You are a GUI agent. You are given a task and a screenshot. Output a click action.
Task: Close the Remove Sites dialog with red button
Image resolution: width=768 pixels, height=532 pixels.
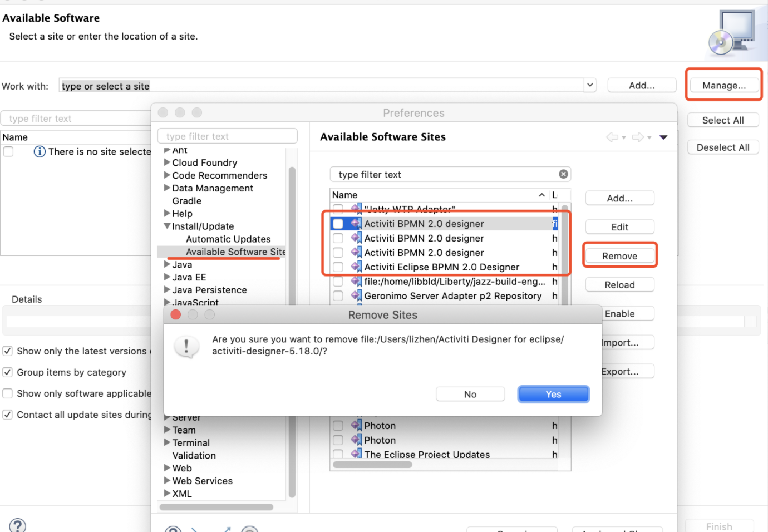[176, 314]
